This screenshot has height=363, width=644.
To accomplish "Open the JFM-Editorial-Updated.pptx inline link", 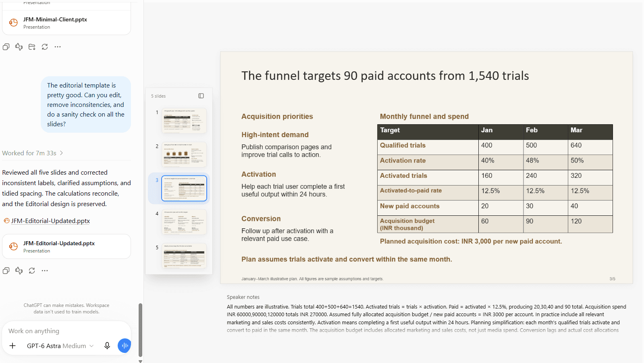I will click(50, 221).
